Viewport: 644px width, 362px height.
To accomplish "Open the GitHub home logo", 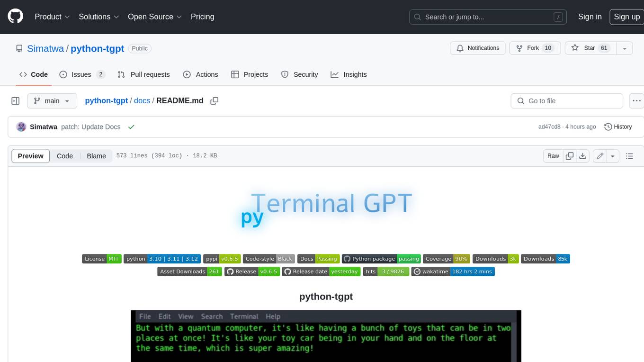I will pos(15,17).
